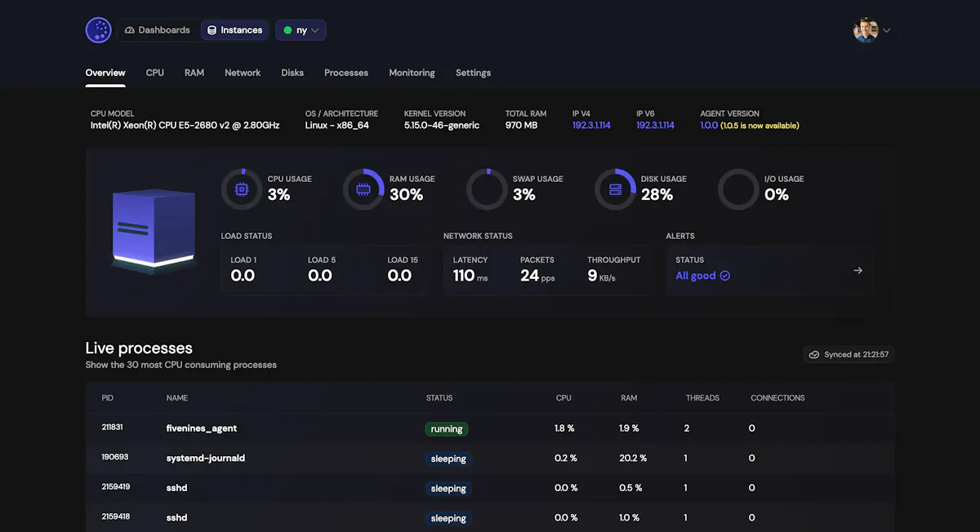Click the IP V4 address link
The height and width of the screenshot is (532, 980).
pos(591,126)
